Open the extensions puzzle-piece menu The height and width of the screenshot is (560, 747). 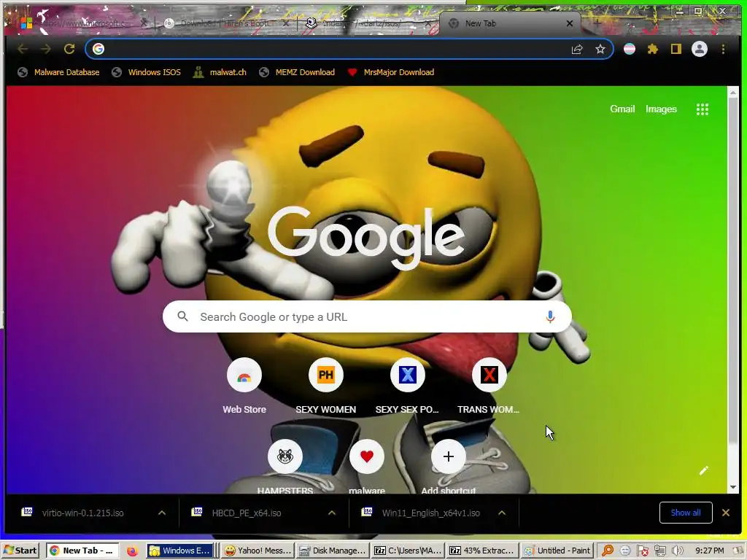[x=653, y=49]
